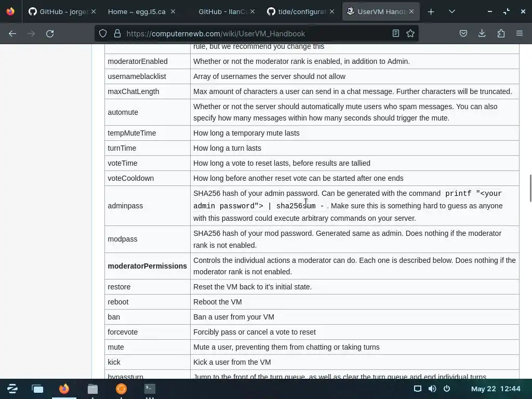This screenshot has height=399, width=532.
Task: Click 'Kick a user from the VM'
Action: click(232, 362)
